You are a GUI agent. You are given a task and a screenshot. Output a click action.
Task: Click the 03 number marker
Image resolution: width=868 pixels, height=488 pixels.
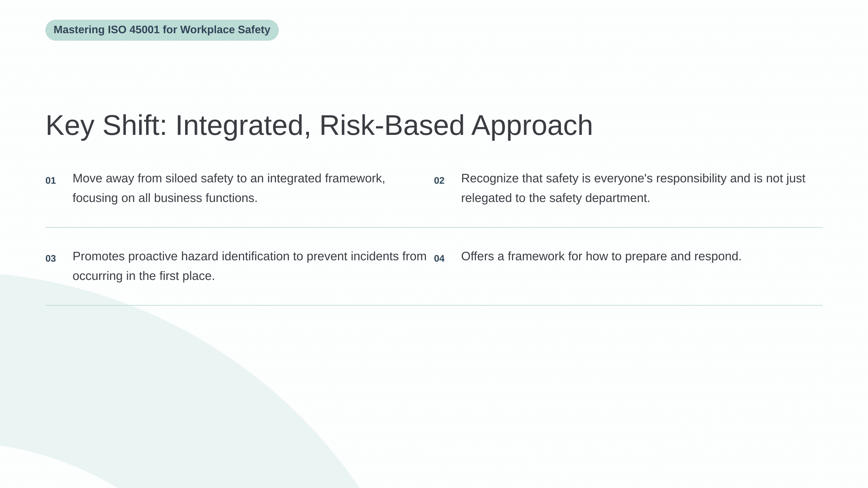click(x=51, y=259)
